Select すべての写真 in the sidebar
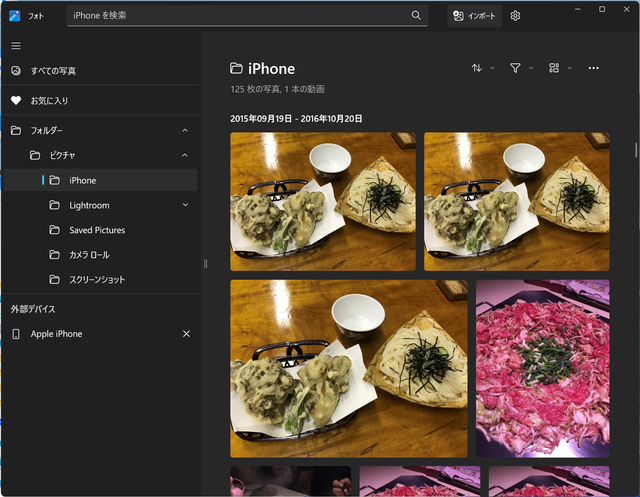This screenshot has height=497, width=640. pos(53,71)
